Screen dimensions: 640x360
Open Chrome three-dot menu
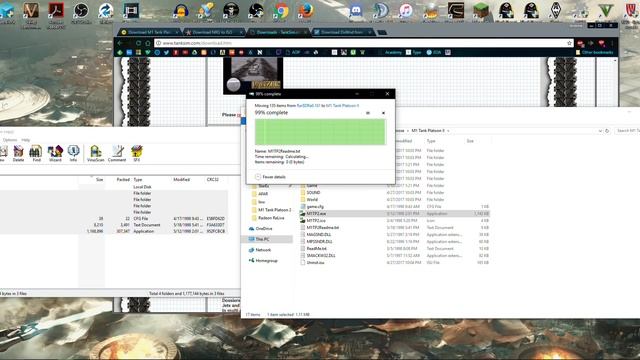click(612, 43)
